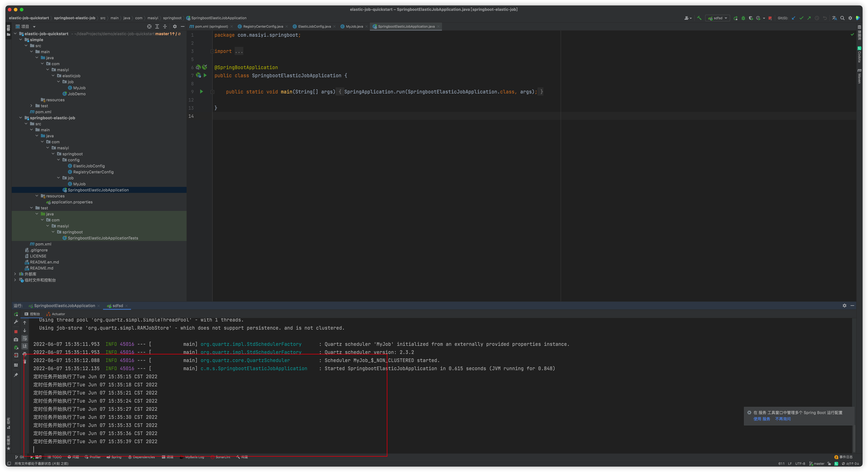
Task: Toggle soft-wrap in console
Action: tap(25, 338)
